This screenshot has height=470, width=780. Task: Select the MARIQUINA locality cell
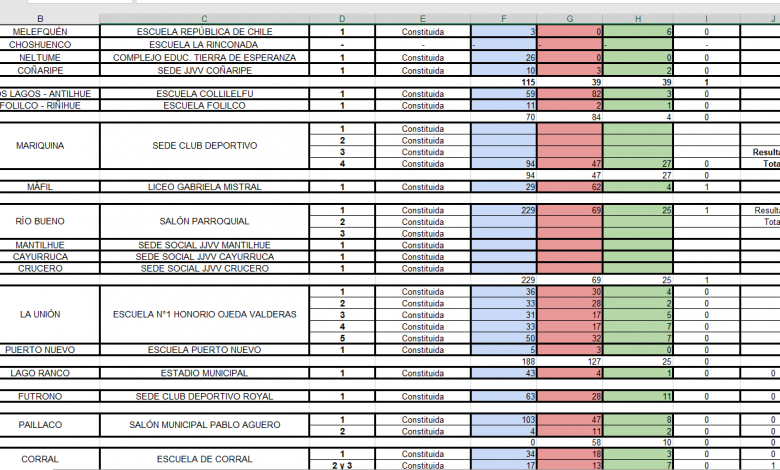(x=40, y=146)
